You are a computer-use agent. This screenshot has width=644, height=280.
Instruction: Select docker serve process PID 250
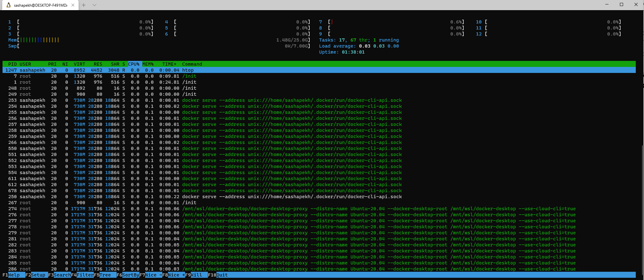click(319, 197)
